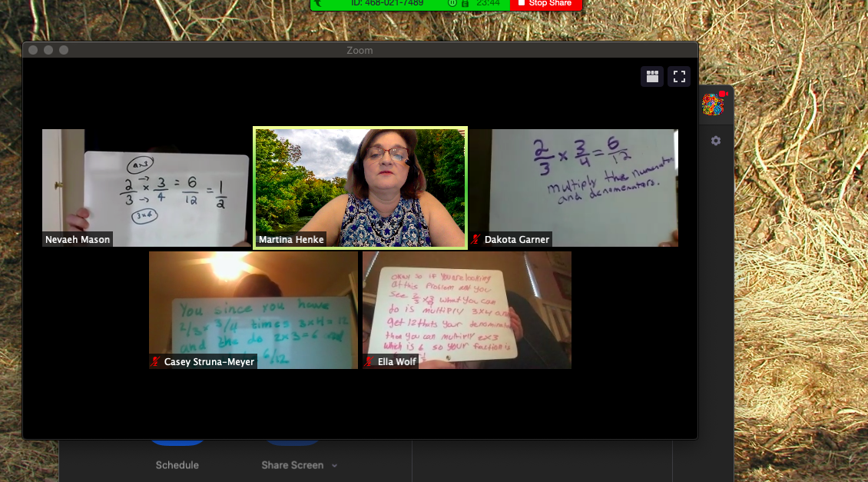868x482 pixels.
Task: Click the Zoom window title bar
Action: pyautogui.click(x=359, y=50)
